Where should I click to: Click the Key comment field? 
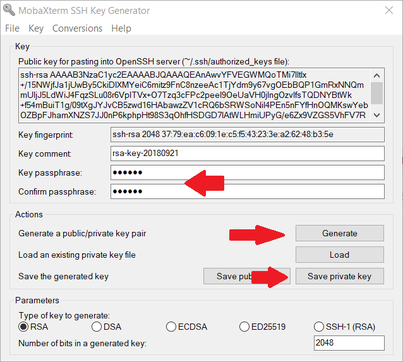click(x=247, y=154)
